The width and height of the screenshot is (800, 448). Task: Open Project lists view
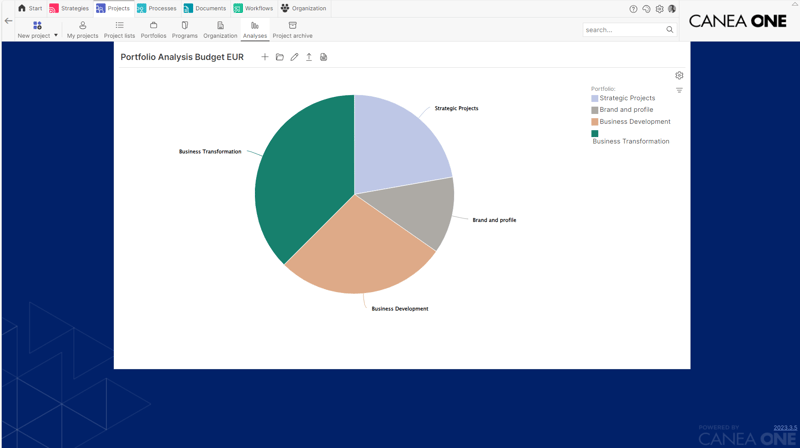(x=119, y=30)
